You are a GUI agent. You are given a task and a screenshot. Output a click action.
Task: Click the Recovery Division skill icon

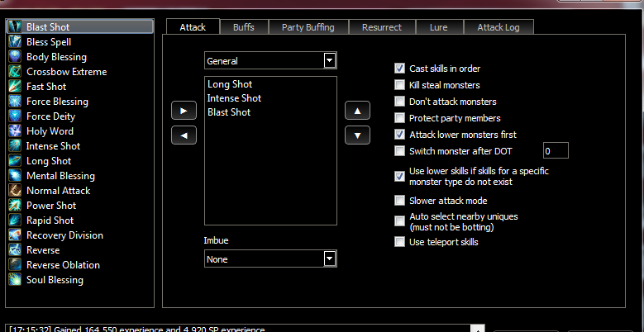click(15, 235)
